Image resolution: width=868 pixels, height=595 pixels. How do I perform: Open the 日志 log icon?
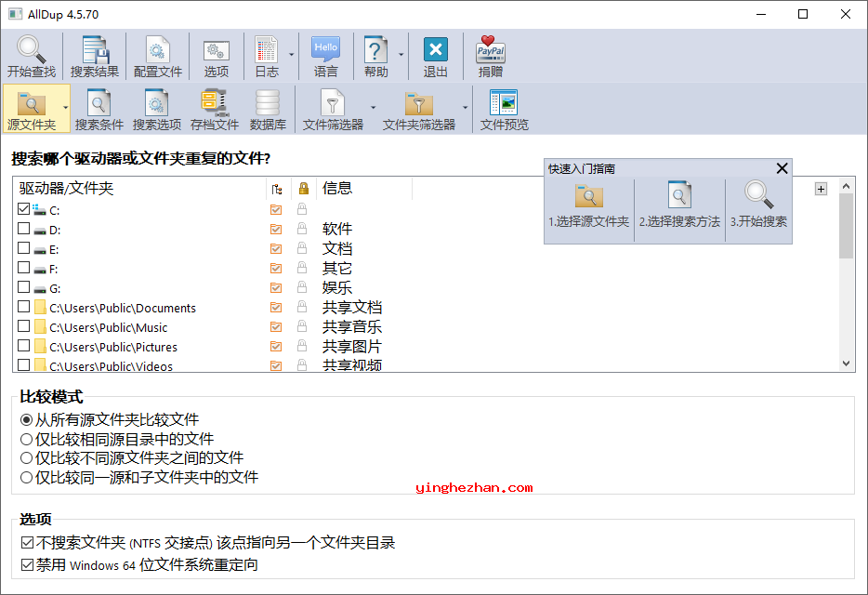tap(267, 50)
